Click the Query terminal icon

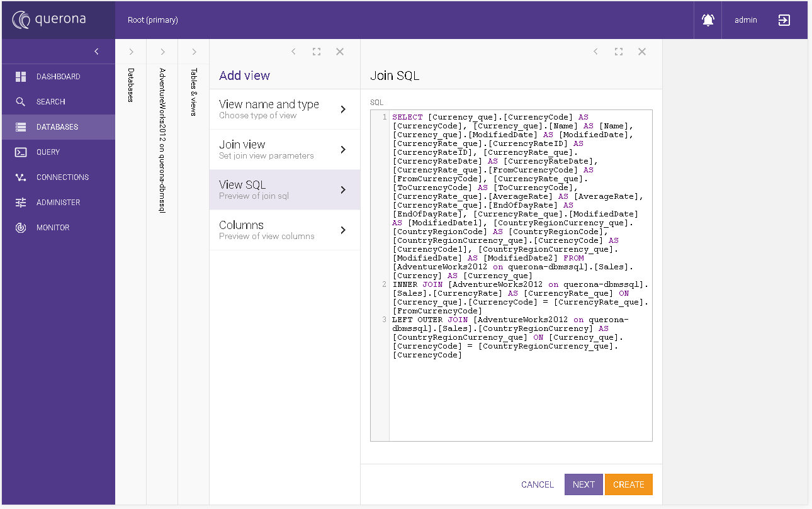[x=21, y=152]
